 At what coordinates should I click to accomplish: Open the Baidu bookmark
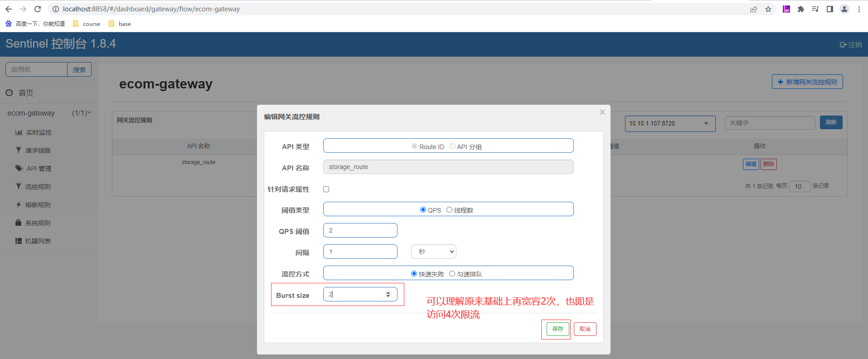tap(35, 24)
